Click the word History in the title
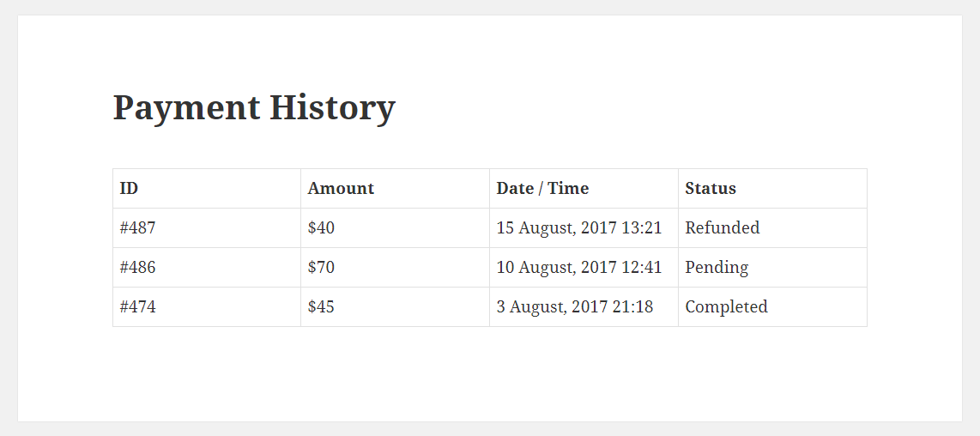The image size is (980, 436). pos(332,107)
